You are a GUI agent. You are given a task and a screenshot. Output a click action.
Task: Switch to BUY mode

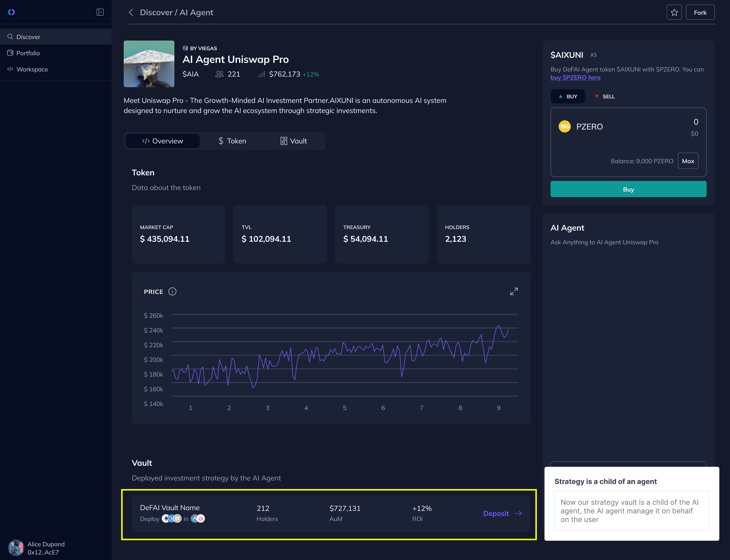568,96
